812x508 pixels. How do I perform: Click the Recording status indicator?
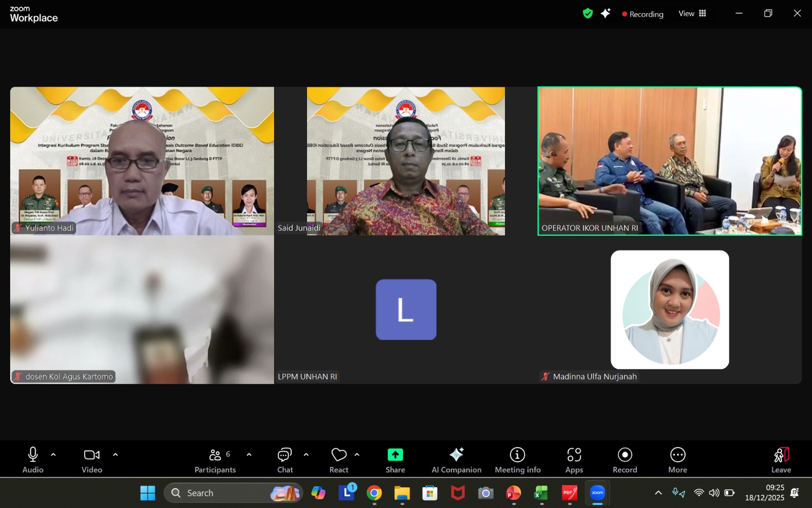coord(642,14)
